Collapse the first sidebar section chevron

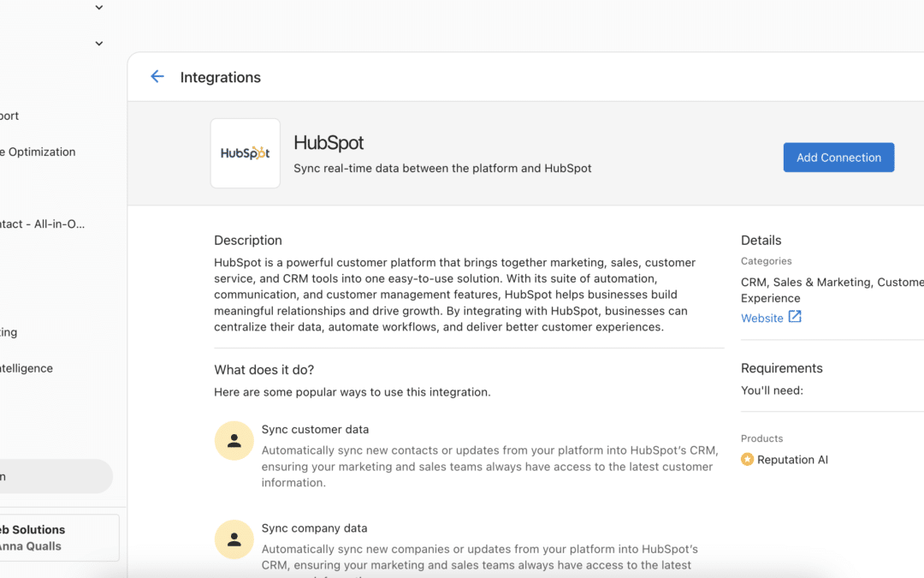click(x=99, y=8)
